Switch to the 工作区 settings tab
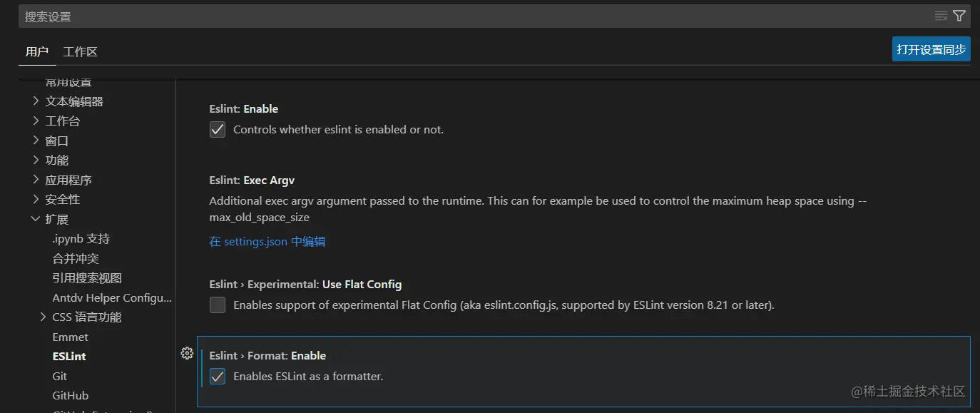 tap(80, 51)
